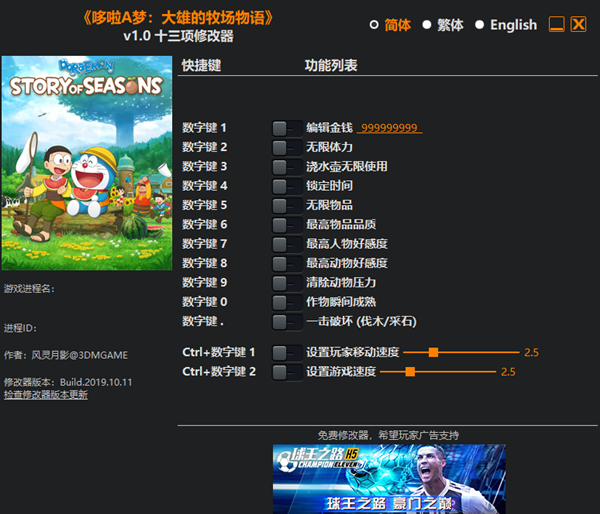Click the author text 风灵月影@3DMGAME

point(79,355)
